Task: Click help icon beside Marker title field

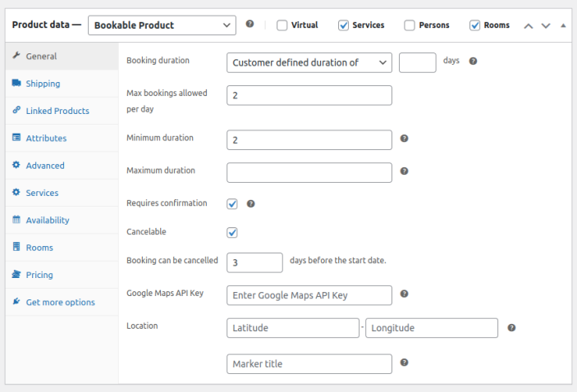Action: (x=404, y=362)
